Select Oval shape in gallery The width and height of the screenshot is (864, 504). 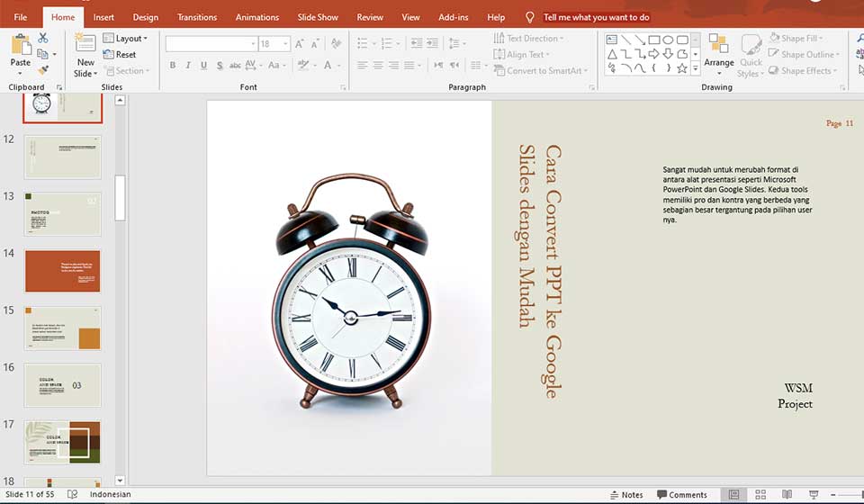(x=668, y=40)
